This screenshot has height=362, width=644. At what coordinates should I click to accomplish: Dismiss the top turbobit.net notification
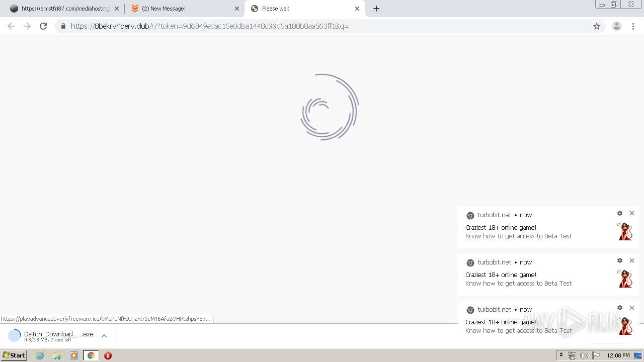coord(632,213)
